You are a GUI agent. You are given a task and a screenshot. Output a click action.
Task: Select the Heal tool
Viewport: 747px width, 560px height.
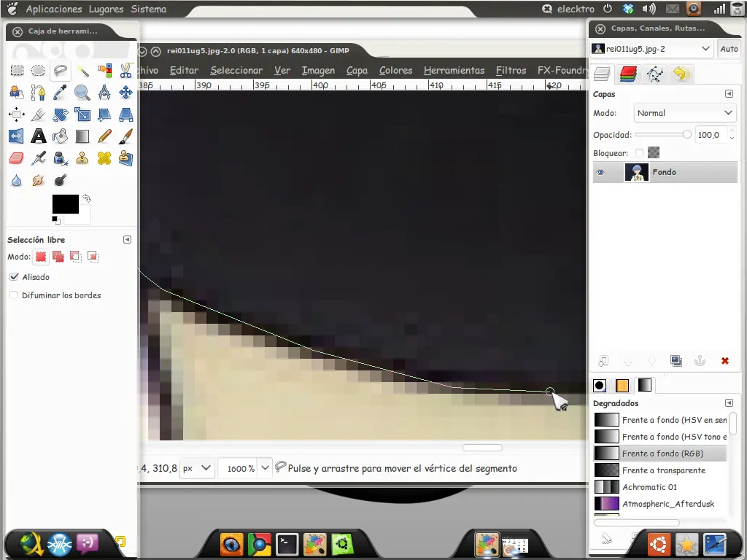click(x=104, y=158)
